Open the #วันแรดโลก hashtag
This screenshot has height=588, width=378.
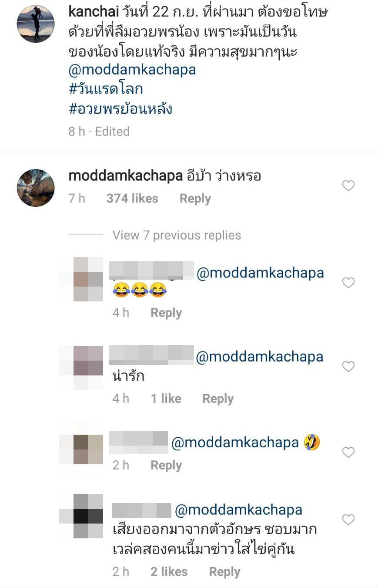click(x=106, y=89)
